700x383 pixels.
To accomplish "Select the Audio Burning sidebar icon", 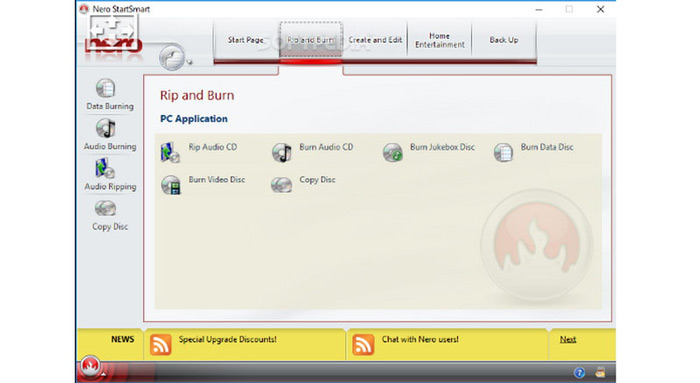I will [x=106, y=129].
